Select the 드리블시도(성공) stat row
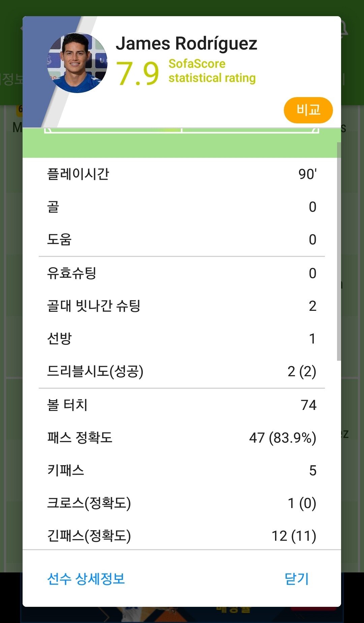 [182, 371]
